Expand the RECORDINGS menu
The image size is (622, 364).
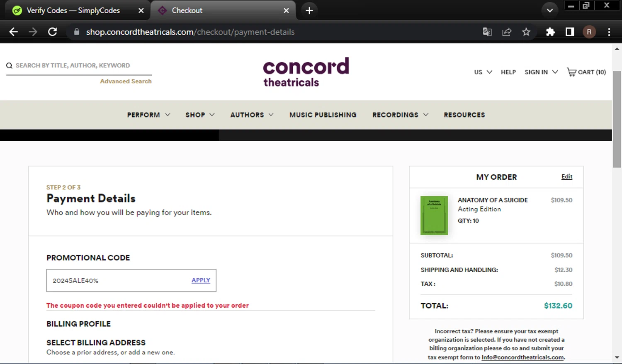click(x=400, y=115)
